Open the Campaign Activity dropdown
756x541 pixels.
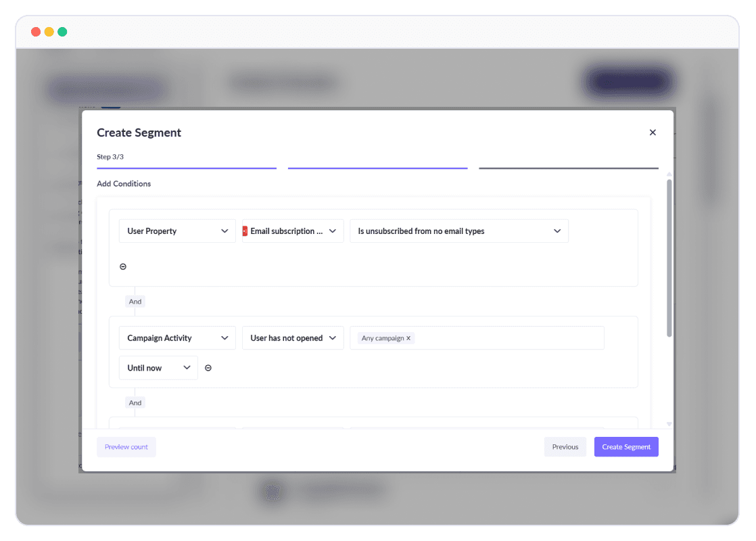[x=177, y=338]
